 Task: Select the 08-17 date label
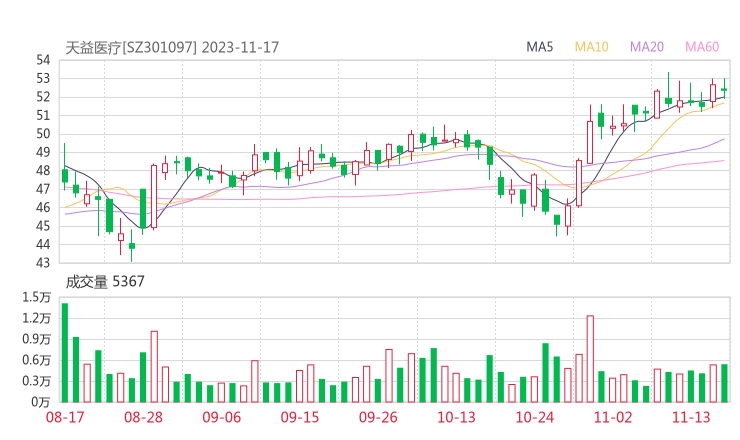click(65, 417)
